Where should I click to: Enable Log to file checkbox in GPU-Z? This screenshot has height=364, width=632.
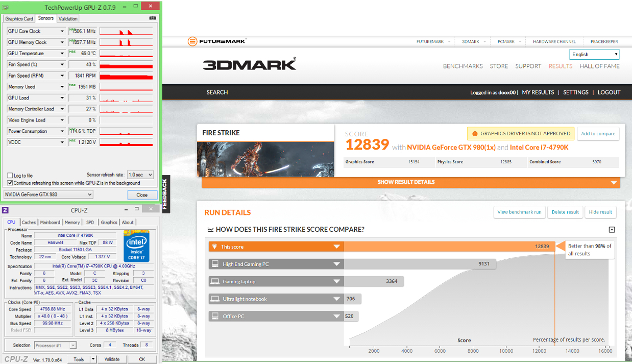10,176
